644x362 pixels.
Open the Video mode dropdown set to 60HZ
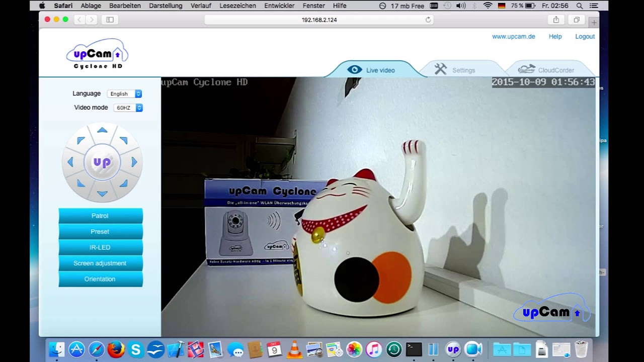coord(128,108)
